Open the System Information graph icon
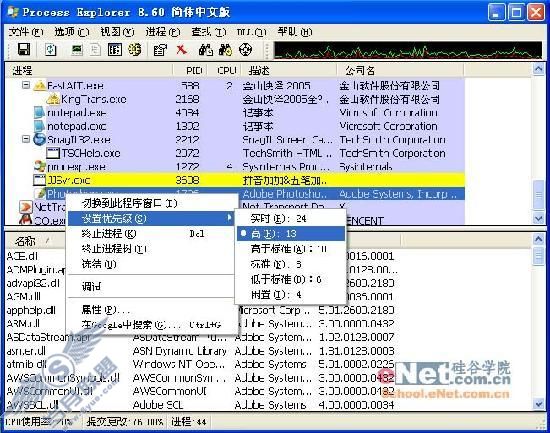The height and width of the screenshot is (433, 550). [x=77, y=50]
